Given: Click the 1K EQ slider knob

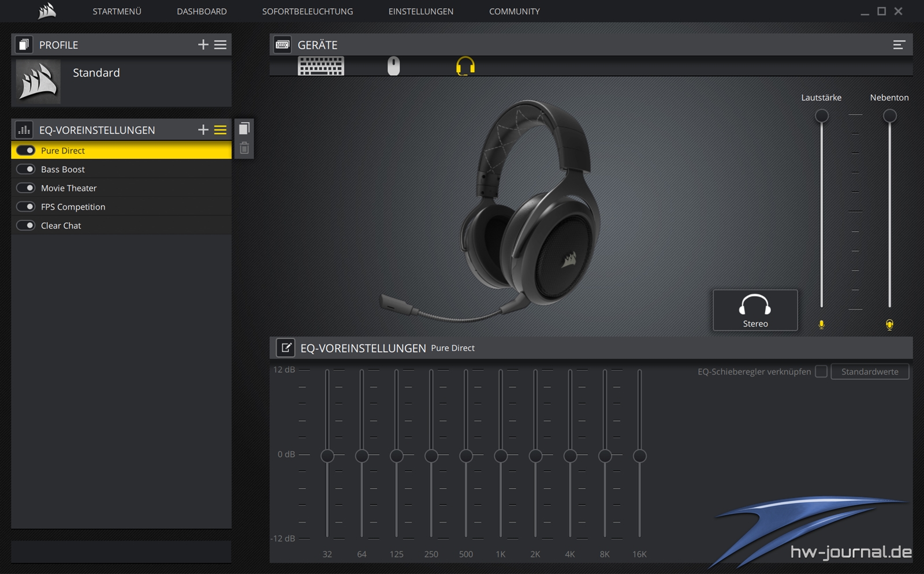Looking at the screenshot, I should pyautogui.click(x=501, y=456).
